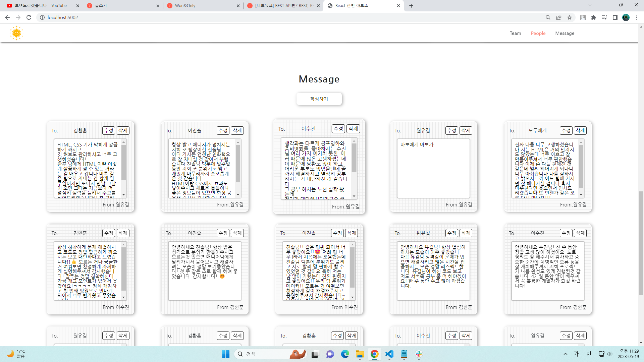Open browser zoom magnifier icon
The image size is (644, 362).
(x=548, y=17)
